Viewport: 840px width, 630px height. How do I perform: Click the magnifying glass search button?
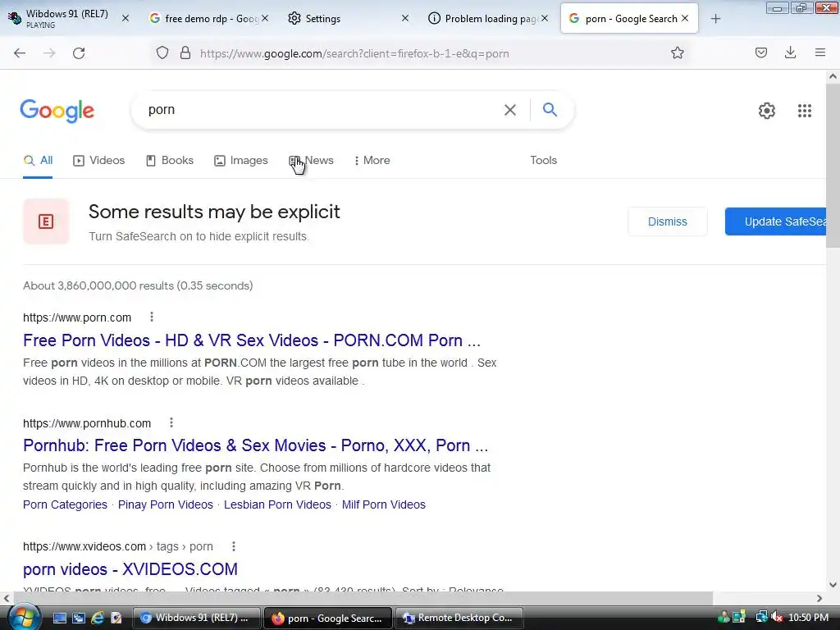(x=550, y=110)
